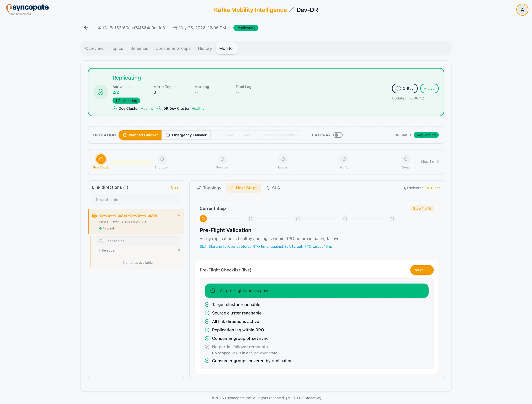This screenshot has width=532, height=404.
Task: Click the Active Links value 2/2
Action: click(116, 92)
